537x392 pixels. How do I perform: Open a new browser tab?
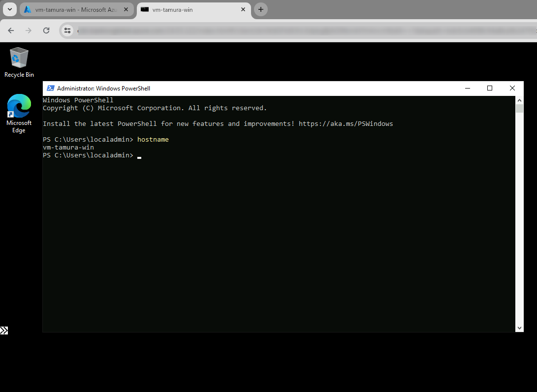[260, 9]
